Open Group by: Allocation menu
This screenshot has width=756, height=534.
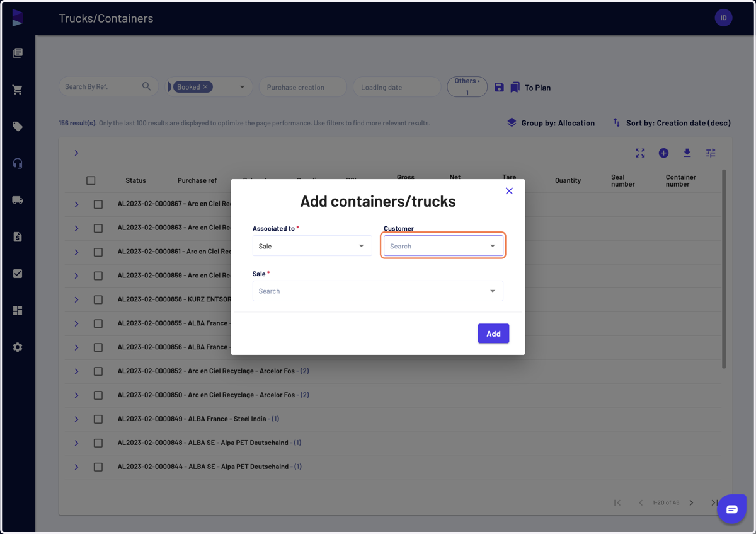click(551, 123)
